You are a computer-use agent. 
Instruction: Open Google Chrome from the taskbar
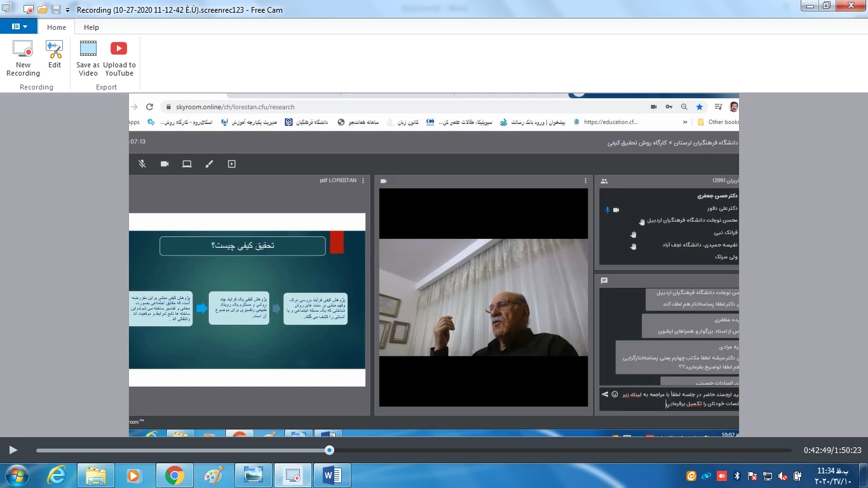174,475
